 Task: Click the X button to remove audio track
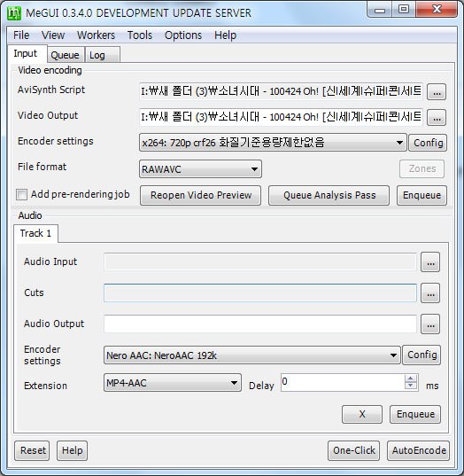point(362,414)
